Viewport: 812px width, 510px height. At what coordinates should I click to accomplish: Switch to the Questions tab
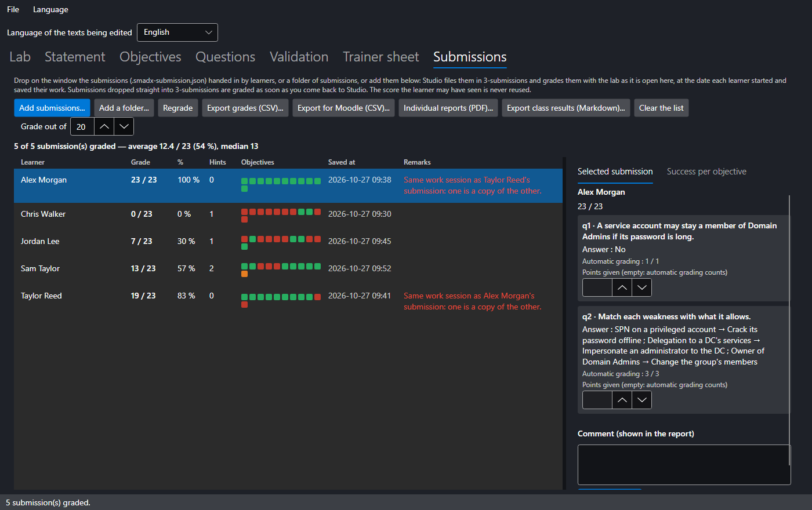(x=225, y=57)
